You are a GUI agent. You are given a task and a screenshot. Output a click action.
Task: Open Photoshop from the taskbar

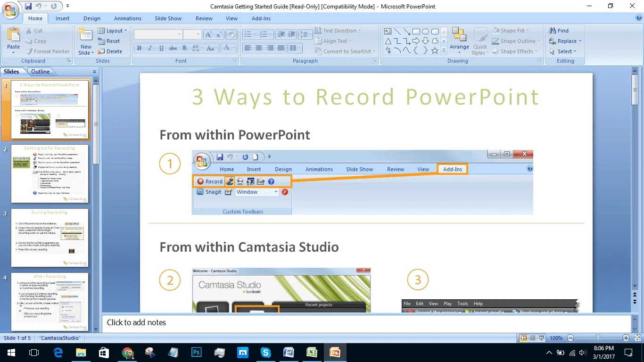pos(196,352)
